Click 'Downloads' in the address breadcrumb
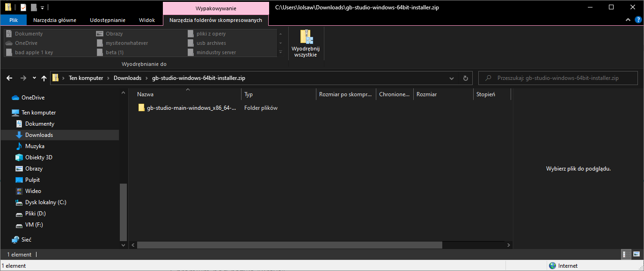Screen dimensions: 644x271 click(x=127, y=78)
